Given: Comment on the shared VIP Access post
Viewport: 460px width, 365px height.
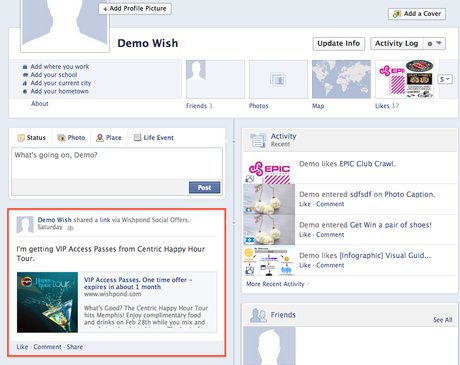Looking at the screenshot, I should pyautogui.click(x=47, y=347).
